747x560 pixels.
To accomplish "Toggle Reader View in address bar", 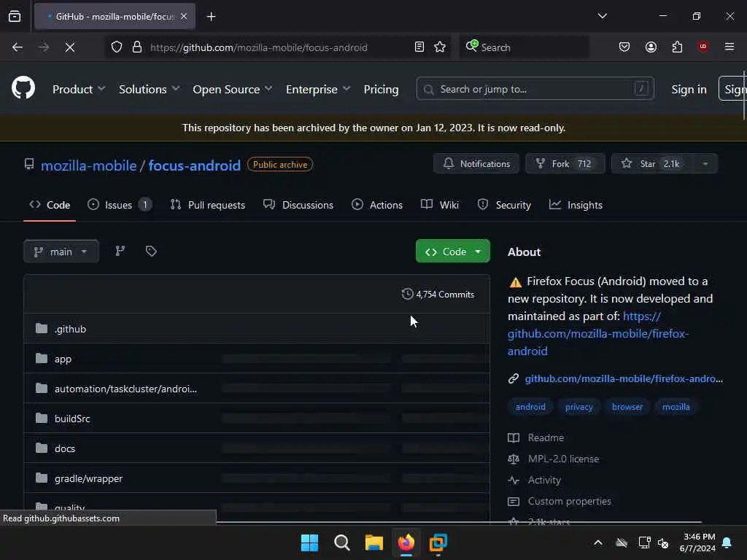I will (419, 47).
